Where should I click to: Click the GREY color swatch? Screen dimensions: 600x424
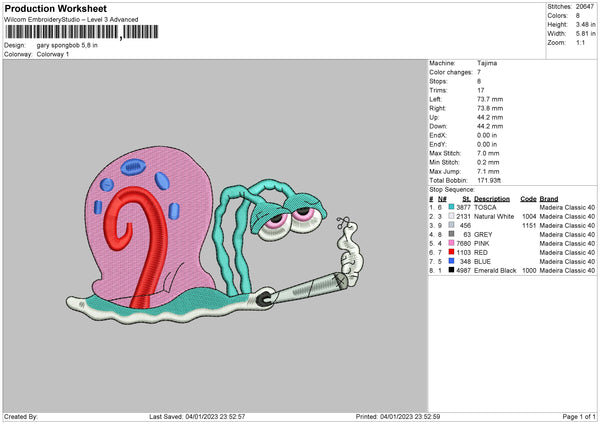[452, 234]
